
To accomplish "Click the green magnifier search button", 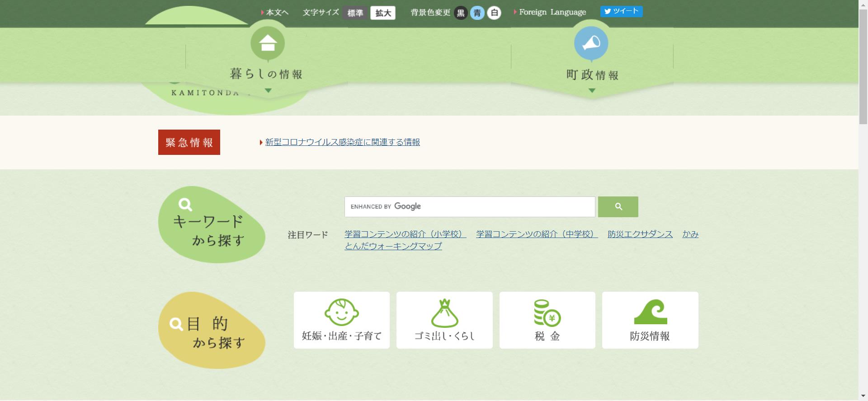I will [618, 207].
